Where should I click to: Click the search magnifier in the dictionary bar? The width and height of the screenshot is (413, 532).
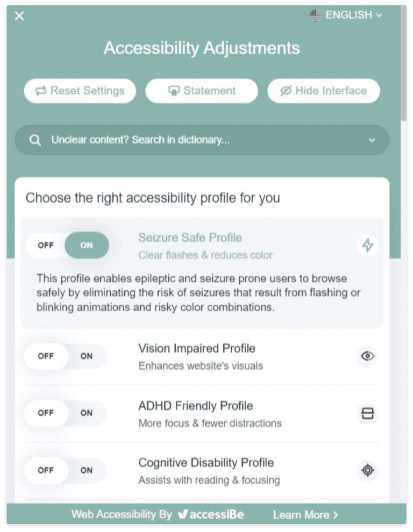[35, 140]
